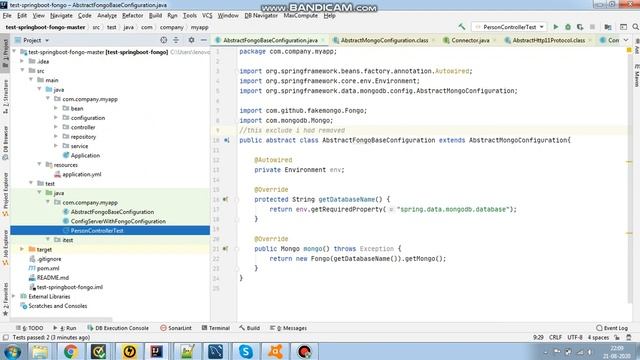The image size is (640, 360).
Task: Open the Messages tool window
Action: pyautogui.click(x=288, y=328)
